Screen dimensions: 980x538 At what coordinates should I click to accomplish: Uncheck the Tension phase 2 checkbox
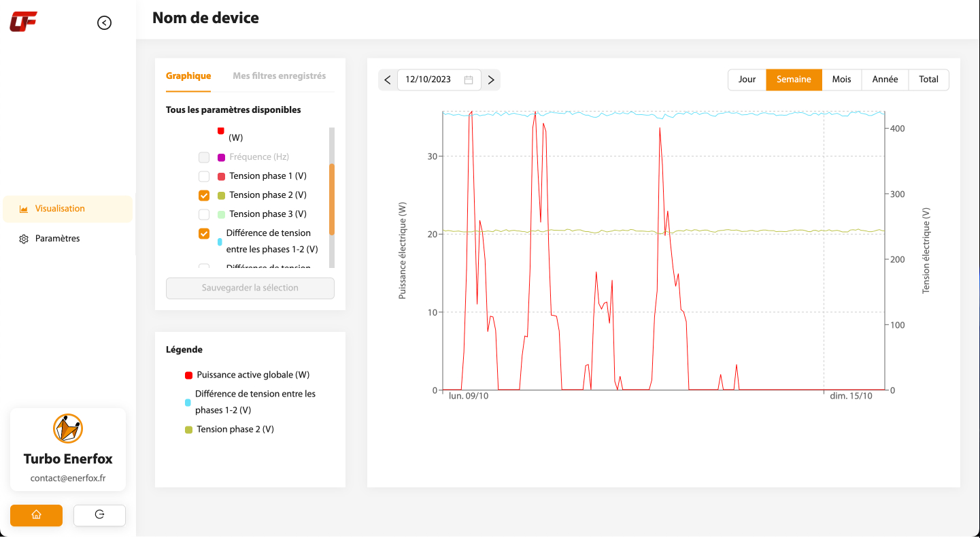click(x=204, y=195)
